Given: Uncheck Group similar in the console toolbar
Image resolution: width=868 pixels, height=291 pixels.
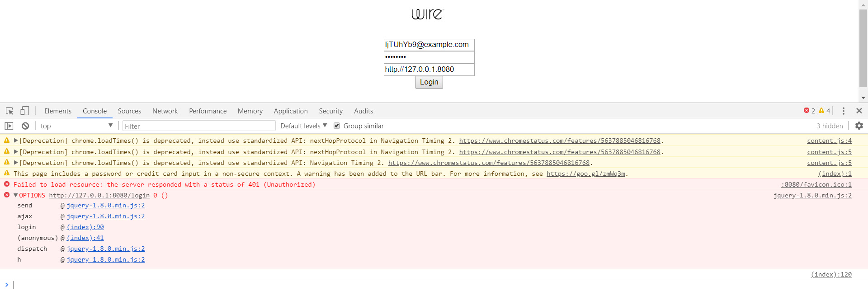Looking at the screenshot, I should click(337, 126).
